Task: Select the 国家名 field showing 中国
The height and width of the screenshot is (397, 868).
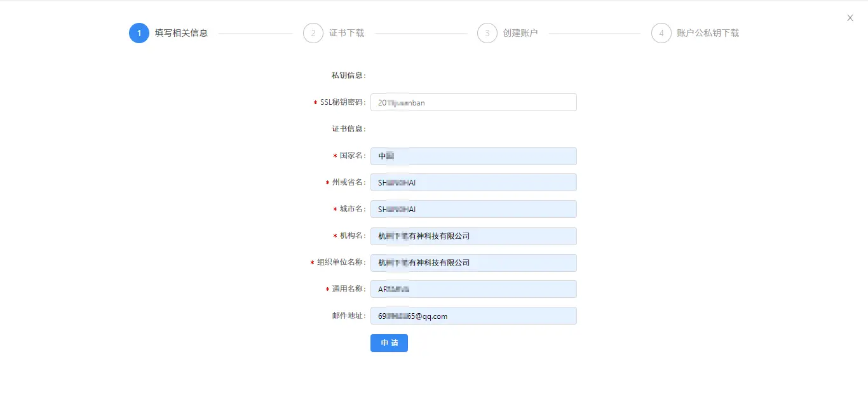Action: point(473,156)
